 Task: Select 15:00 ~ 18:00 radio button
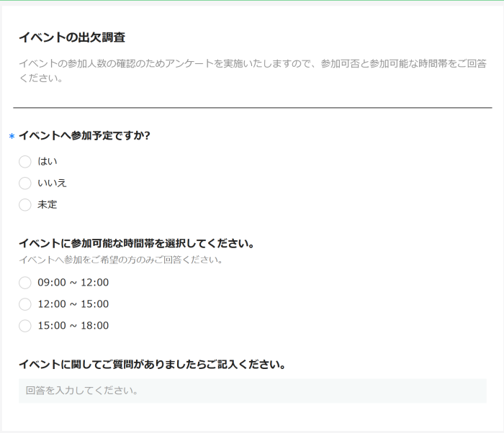tap(25, 326)
